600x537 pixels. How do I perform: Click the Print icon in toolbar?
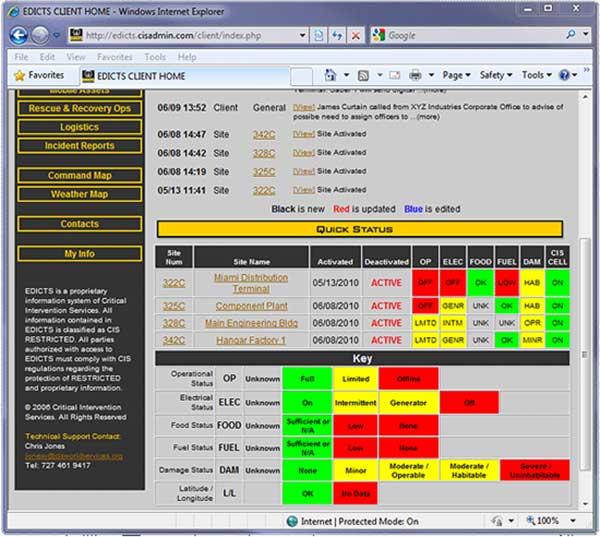coord(415,75)
